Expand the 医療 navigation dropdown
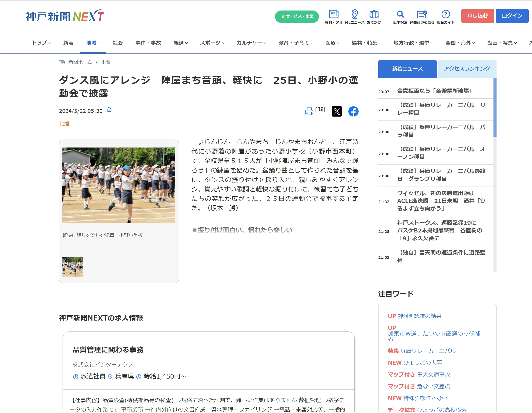532x413 pixels. (332, 43)
